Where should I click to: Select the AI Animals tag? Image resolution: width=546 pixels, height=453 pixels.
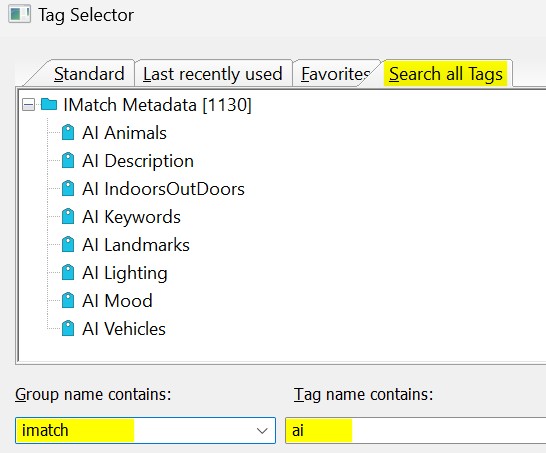[x=124, y=133]
